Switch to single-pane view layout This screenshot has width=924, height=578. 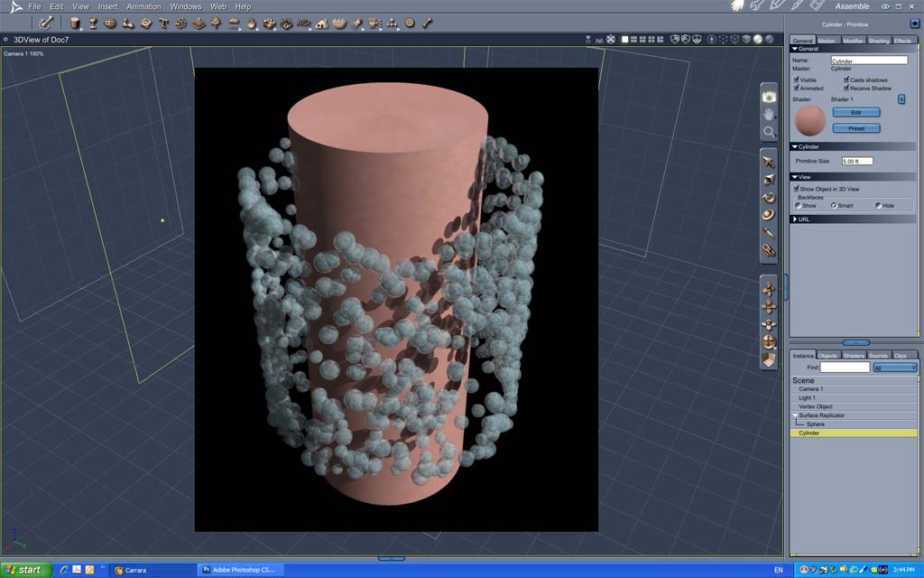[x=624, y=40]
